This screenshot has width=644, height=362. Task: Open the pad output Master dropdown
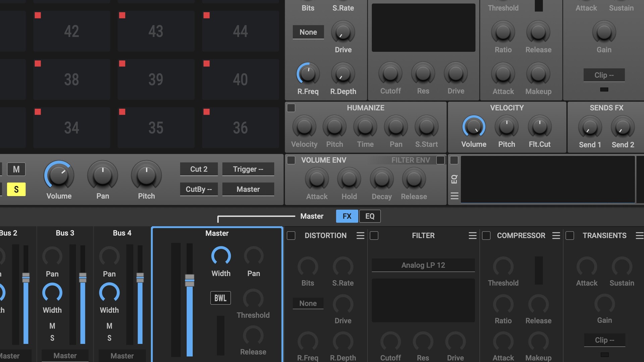pos(248,189)
